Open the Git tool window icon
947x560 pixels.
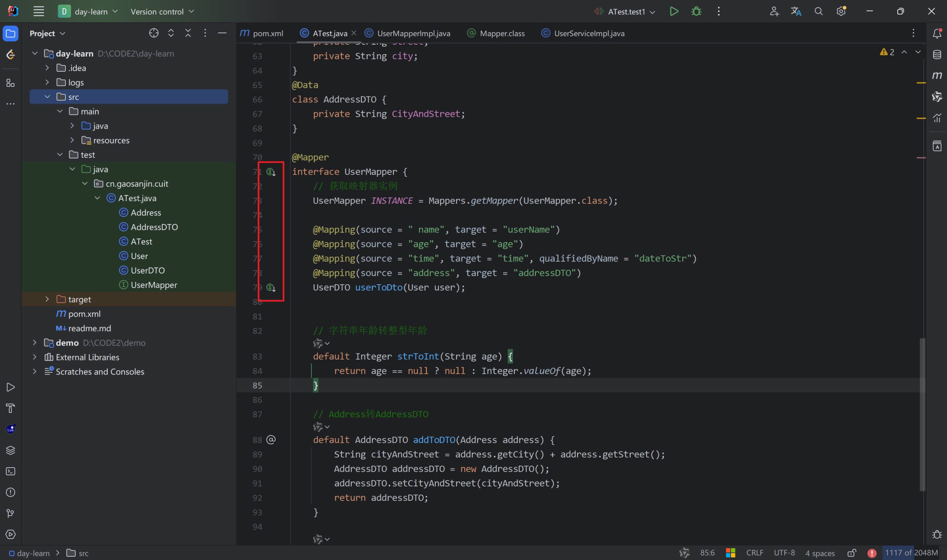coord(11,513)
